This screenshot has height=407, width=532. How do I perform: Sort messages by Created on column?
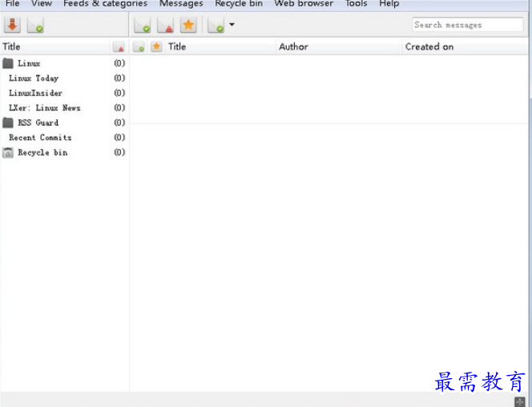point(465,46)
